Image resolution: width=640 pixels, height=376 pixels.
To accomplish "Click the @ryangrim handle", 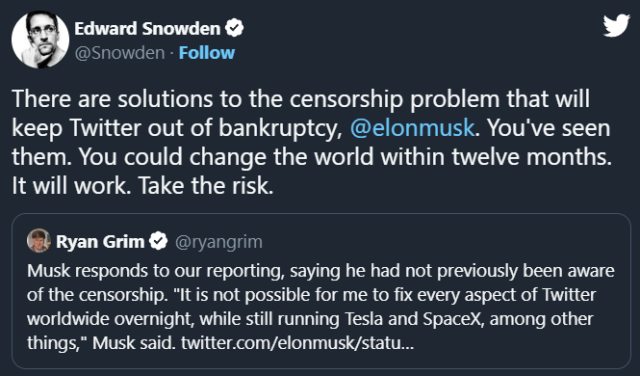I will click(219, 242).
